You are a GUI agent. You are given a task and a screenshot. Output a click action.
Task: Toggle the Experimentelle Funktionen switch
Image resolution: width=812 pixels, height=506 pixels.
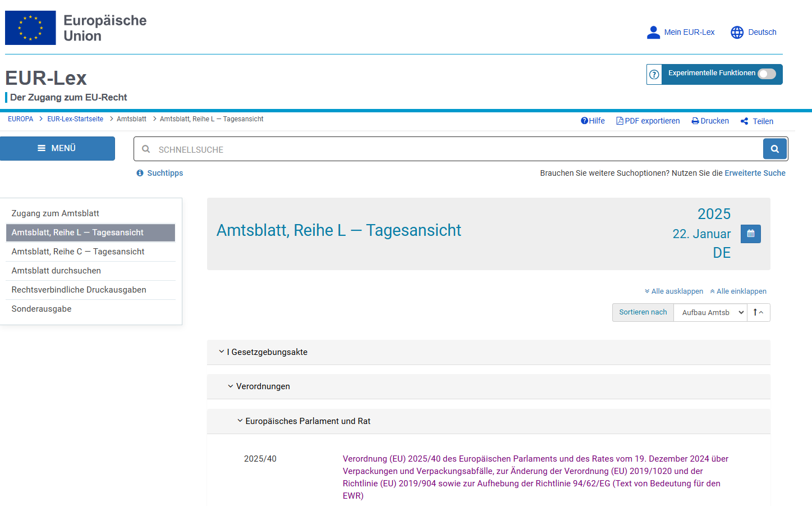click(x=767, y=74)
